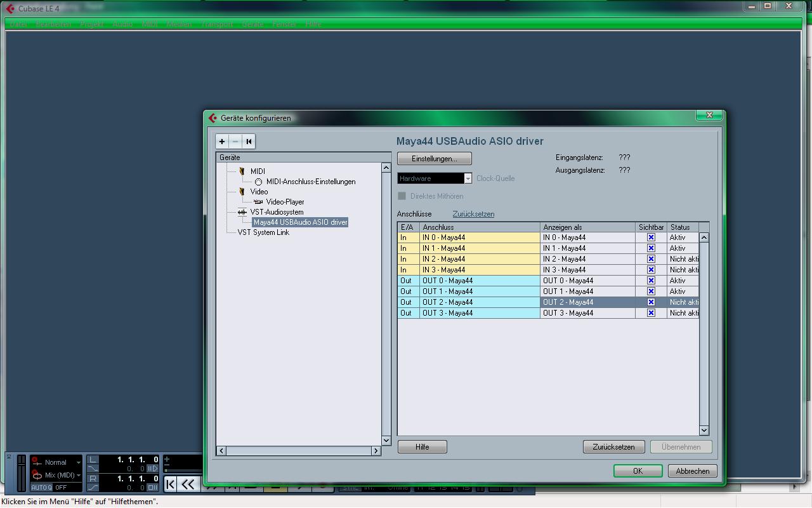Click the port list scrollbar down arrow
812x508 pixels.
(x=704, y=430)
